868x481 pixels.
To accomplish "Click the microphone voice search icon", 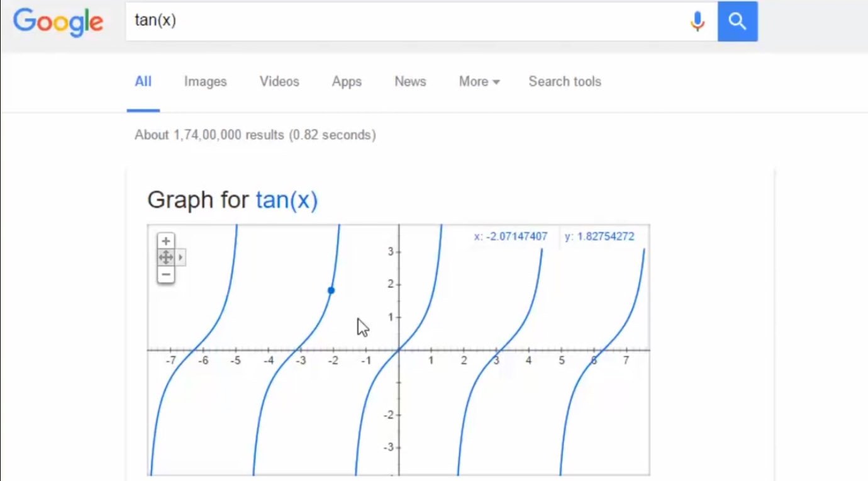I will click(x=697, y=21).
